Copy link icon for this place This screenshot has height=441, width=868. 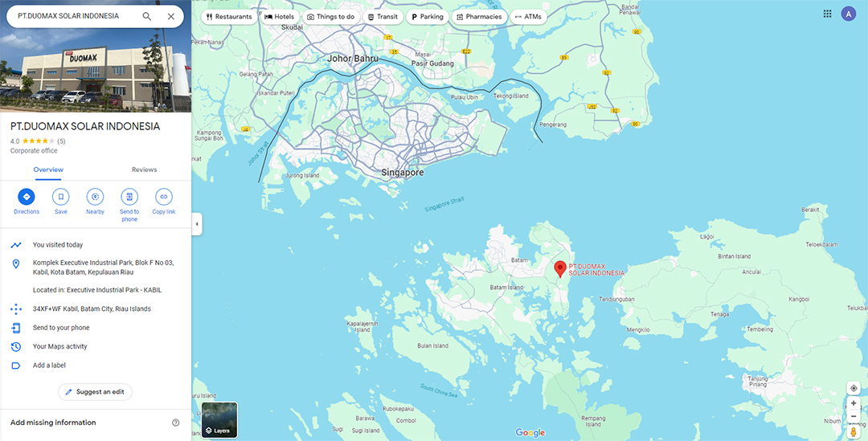click(164, 197)
